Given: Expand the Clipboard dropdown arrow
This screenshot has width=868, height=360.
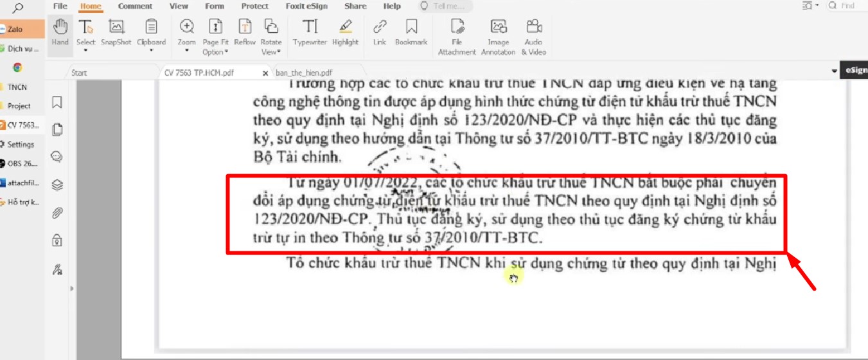Looking at the screenshot, I should pos(151,51).
